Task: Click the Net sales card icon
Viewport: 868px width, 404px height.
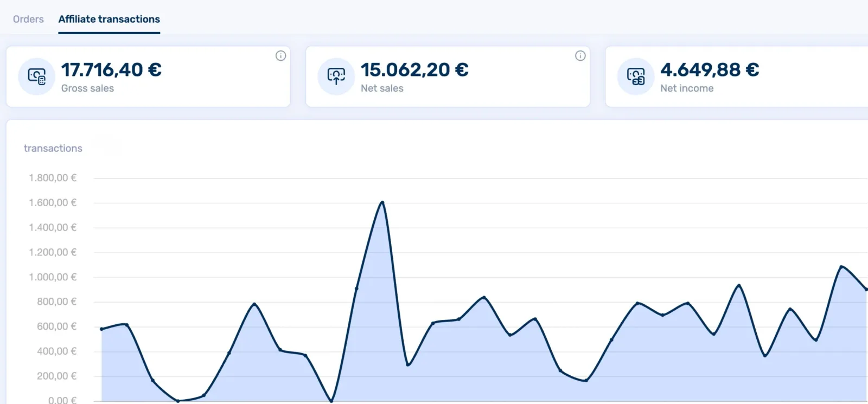Action: click(x=336, y=76)
